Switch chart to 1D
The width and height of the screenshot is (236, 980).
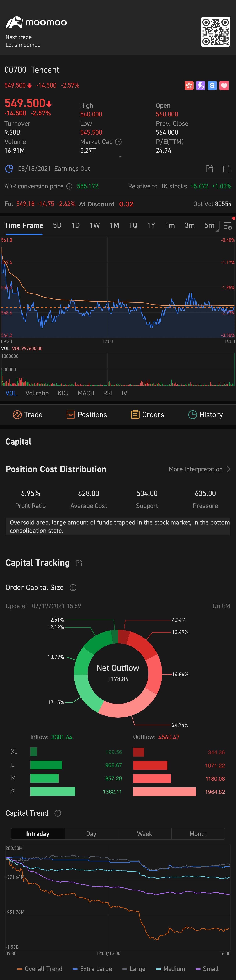point(76,225)
